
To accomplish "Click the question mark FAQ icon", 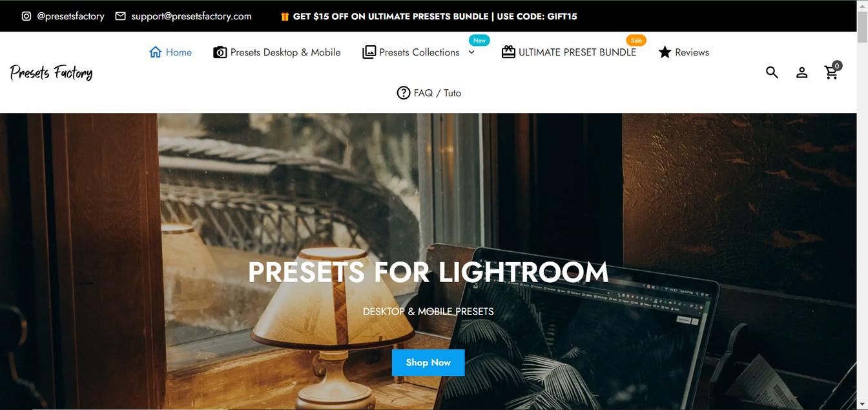I will (x=404, y=93).
